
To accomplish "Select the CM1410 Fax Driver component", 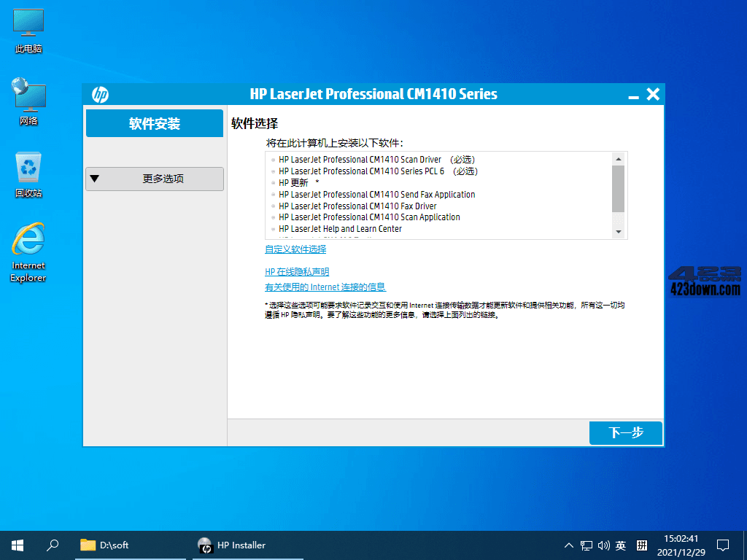I will pos(357,206).
